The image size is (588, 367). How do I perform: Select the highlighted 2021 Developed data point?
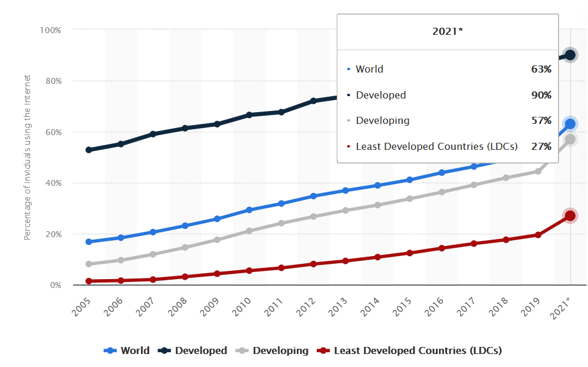[570, 55]
